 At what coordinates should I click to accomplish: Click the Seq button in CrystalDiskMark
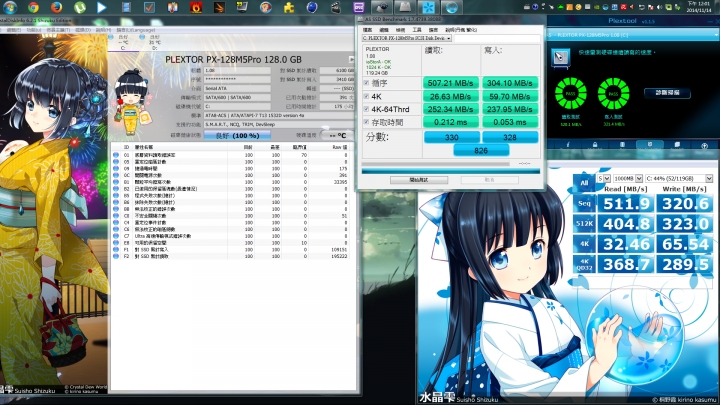click(584, 203)
